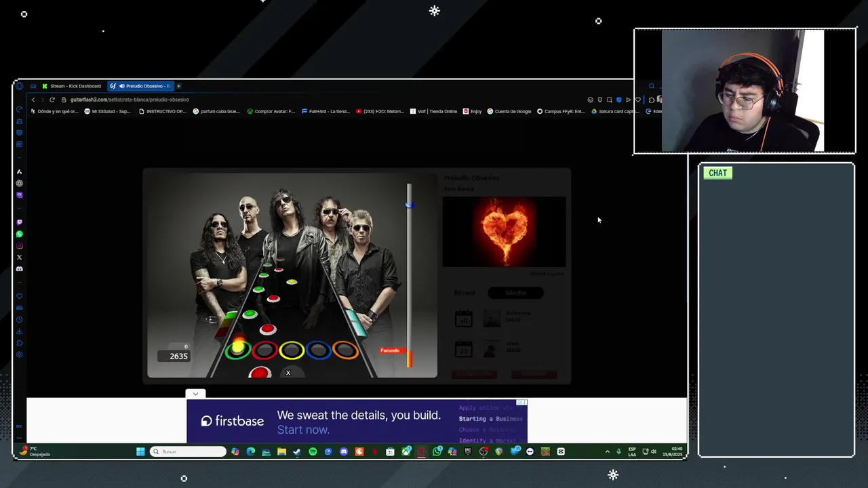Click the blue fret button
The image size is (868, 488).
coord(318,350)
